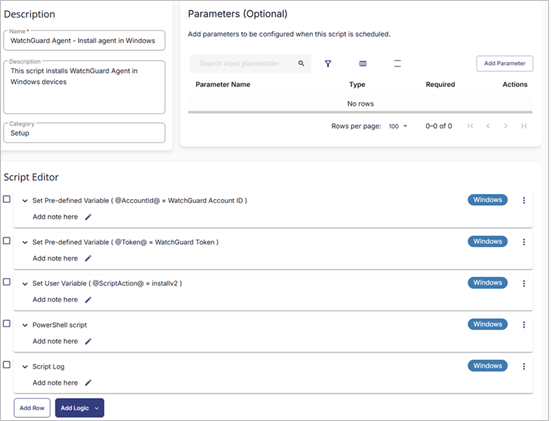Click the row density icon in Parameters

pyautogui.click(x=397, y=64)
